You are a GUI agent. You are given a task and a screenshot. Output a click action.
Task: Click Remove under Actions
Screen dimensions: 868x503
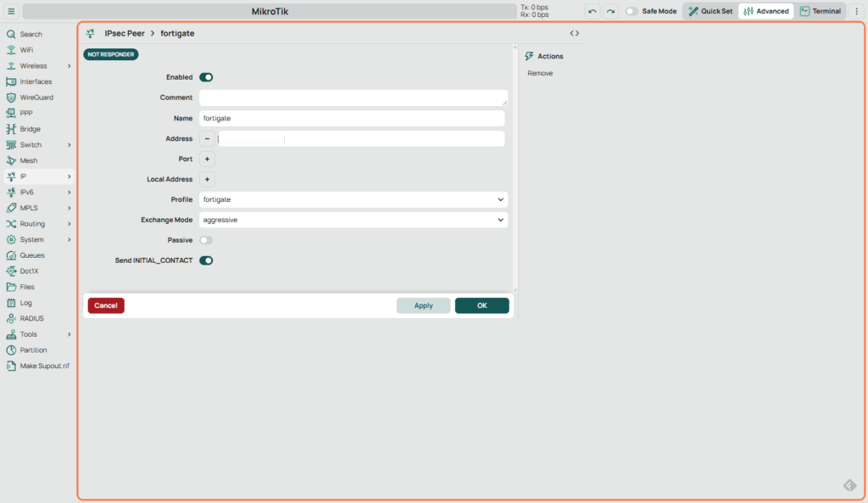[540, 73]
